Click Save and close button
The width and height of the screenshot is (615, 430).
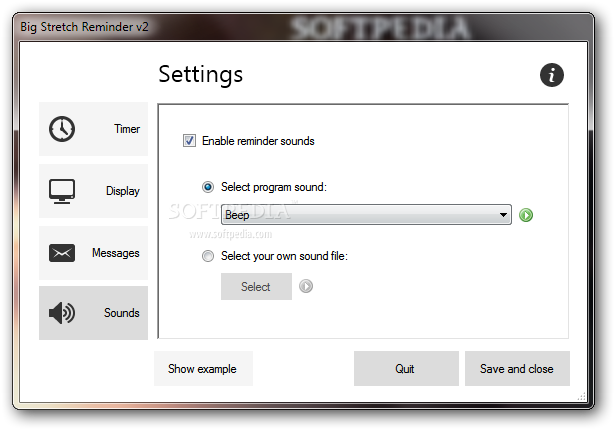[517, 368]
